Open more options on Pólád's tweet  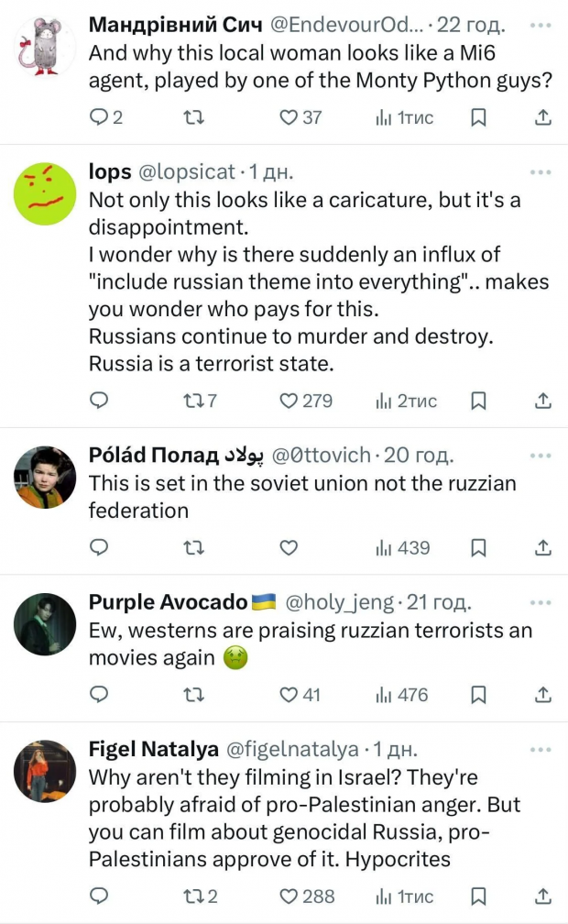click(x=541, y=455)
